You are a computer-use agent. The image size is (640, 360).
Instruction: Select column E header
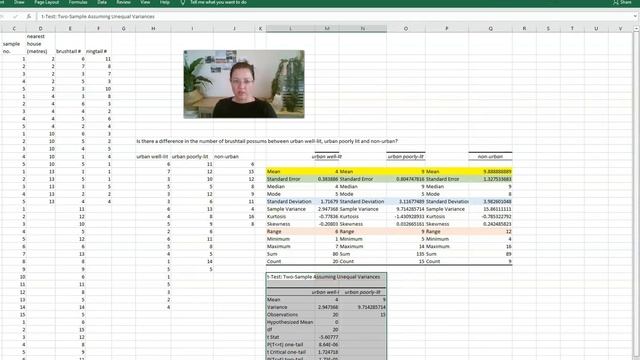click(x=70, y=29)
